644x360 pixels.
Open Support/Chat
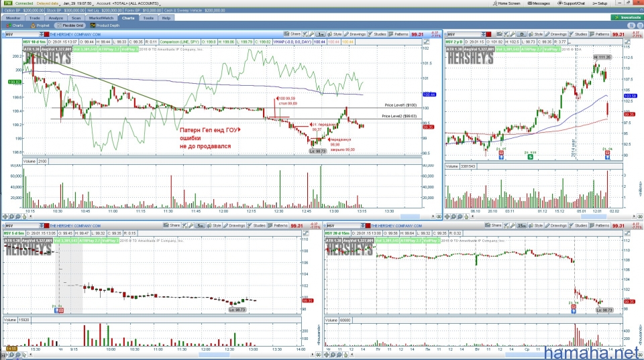point(572,3)
